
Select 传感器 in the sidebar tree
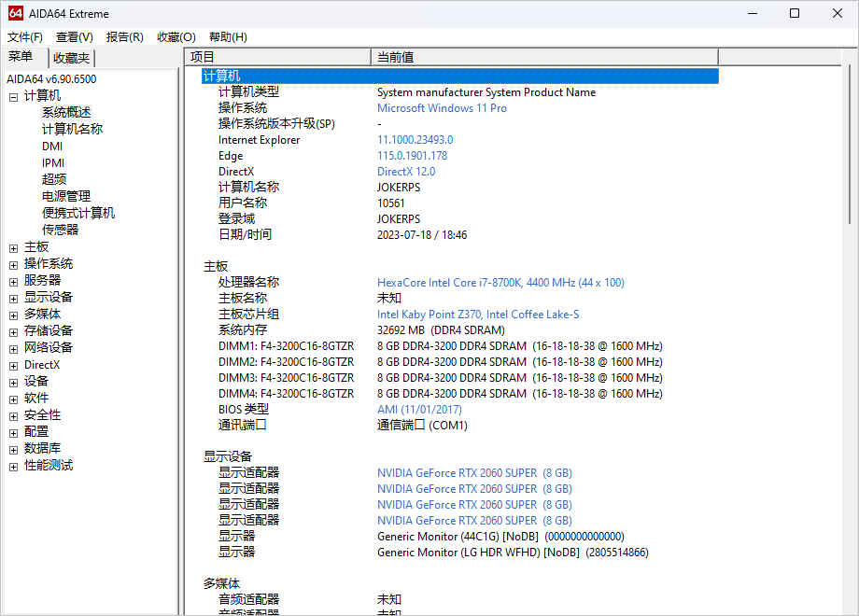60,230
